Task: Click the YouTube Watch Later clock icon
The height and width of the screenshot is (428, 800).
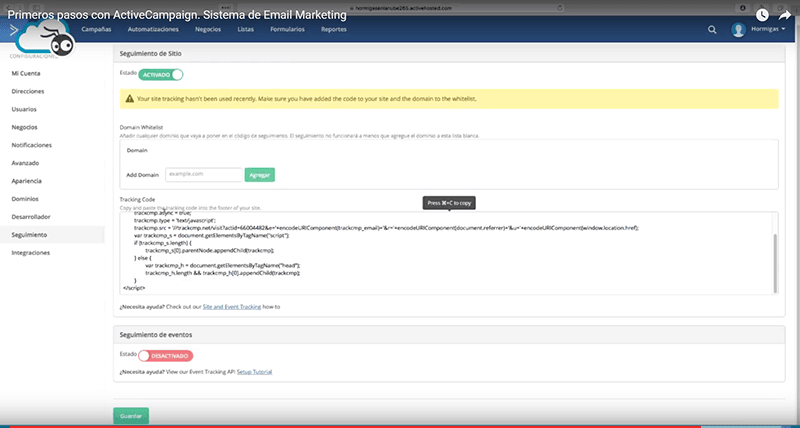Action: click(762, 15)
